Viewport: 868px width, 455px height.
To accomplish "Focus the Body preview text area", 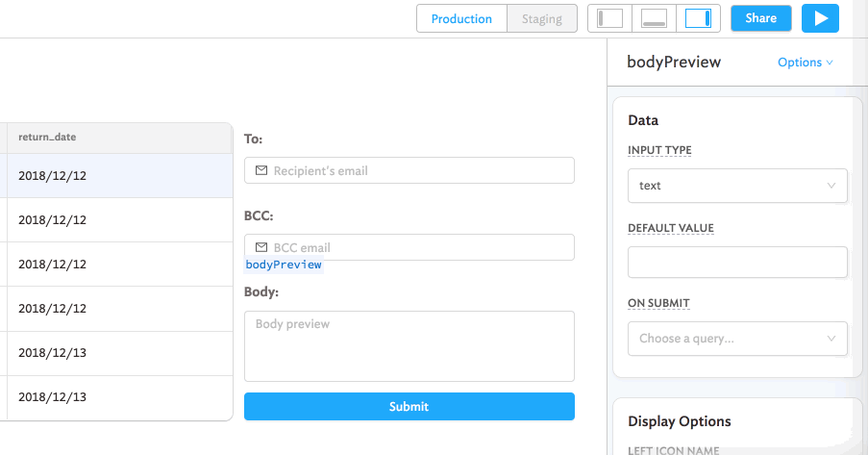I will [409, 346].
